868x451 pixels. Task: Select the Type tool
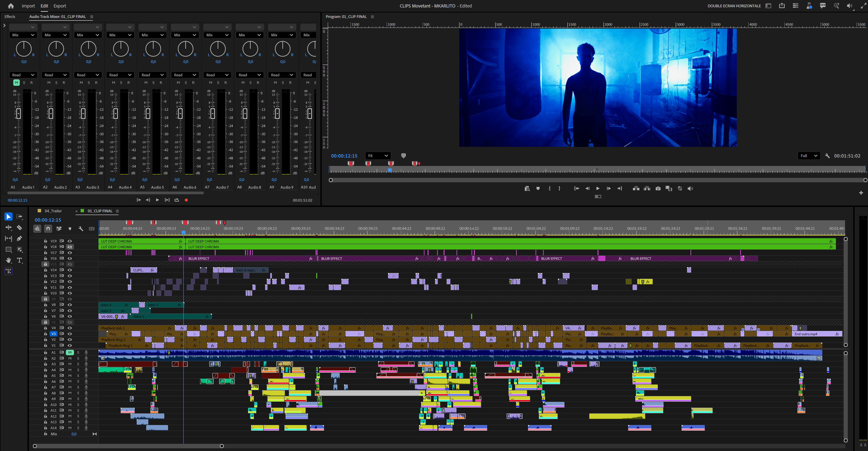coord(19,260)
